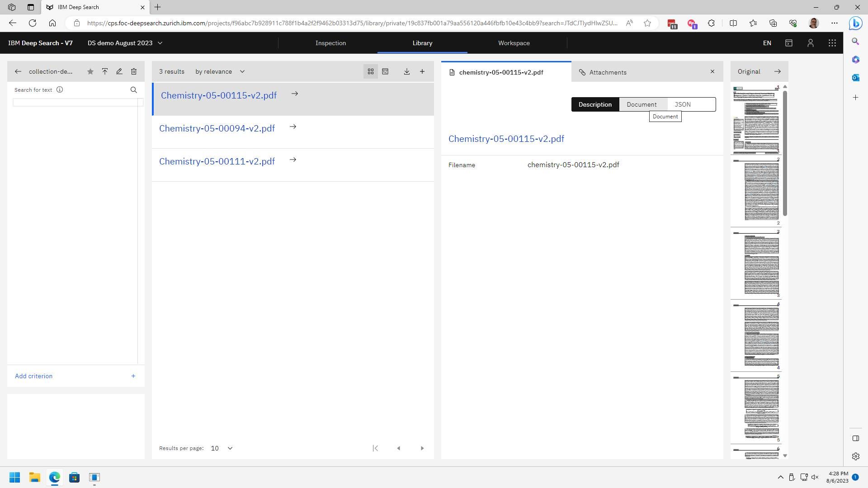Image resolution: width=868 pixels, height=488 pixels.
Task: Switch results to grid view
Action: [371, 71]
